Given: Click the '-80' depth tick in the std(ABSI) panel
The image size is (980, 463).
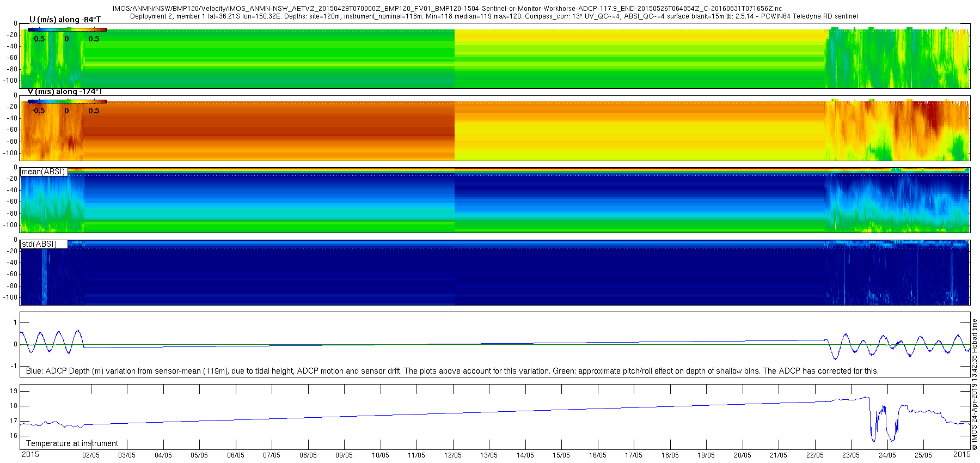Looking at the screenshot, I should (x=12, y=286).
